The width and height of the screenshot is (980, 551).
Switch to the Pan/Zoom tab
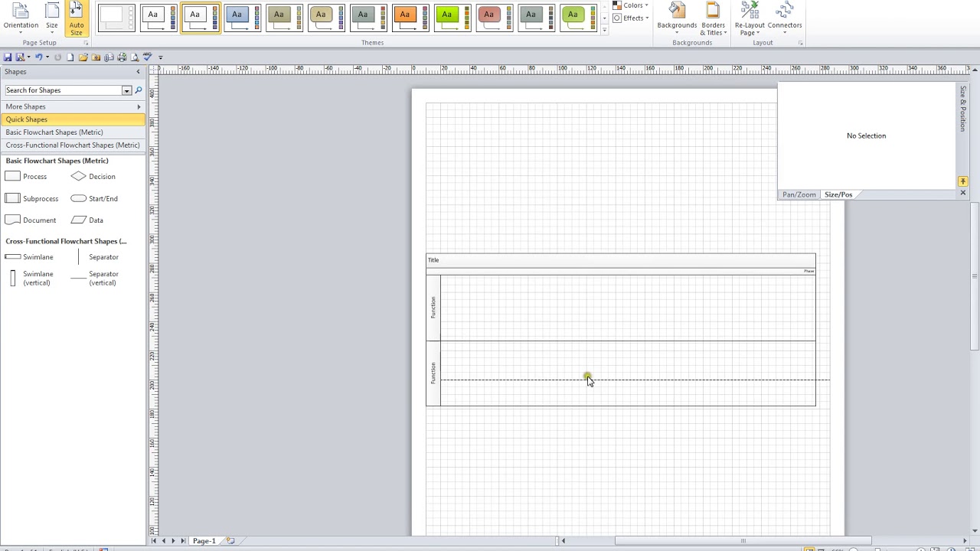click(799, 195)
